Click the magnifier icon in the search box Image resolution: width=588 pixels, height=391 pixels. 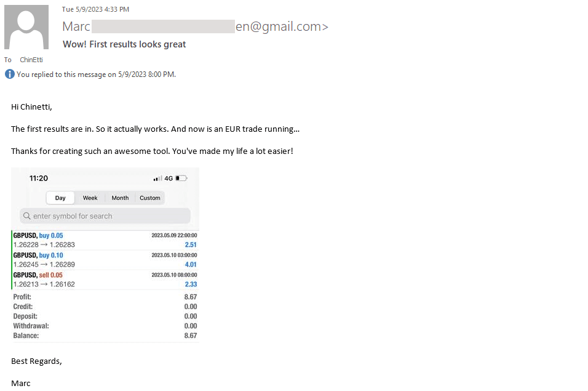click(x=26, y=216)
